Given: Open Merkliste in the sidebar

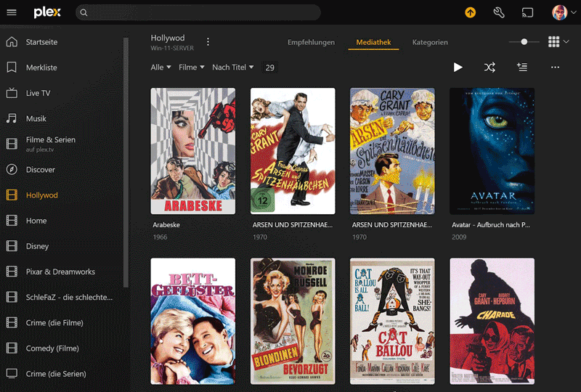Looking at the screenshot, I should click(41, 68).
